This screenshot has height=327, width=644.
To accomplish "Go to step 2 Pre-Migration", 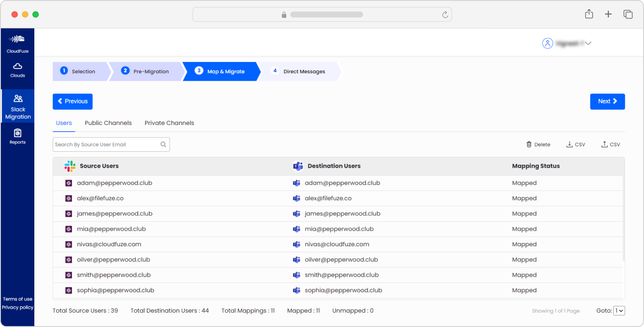I will tap(147, 71).
